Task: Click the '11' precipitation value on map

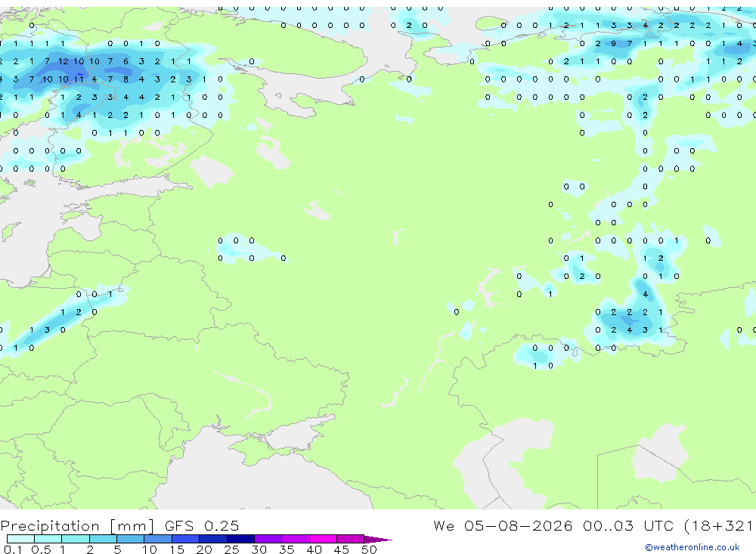Action: 79,79
